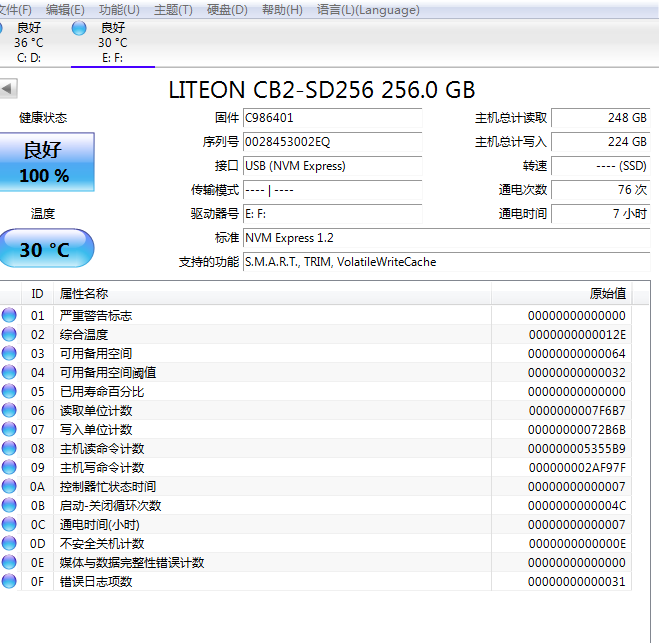Viewport: 659px width, 643px height.
Task: Click raw value 0000000072B6B
Action: click(x=577, y=430)
